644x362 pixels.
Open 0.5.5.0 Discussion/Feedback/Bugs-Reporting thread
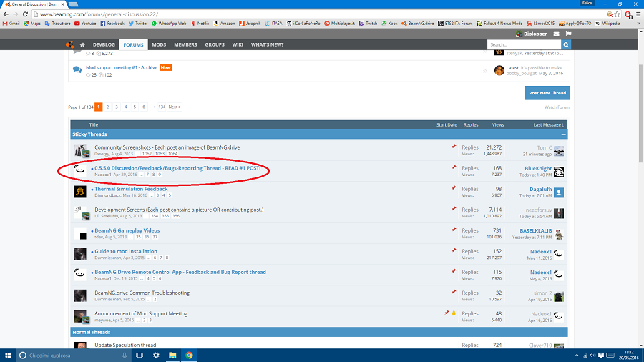point(178,168)
